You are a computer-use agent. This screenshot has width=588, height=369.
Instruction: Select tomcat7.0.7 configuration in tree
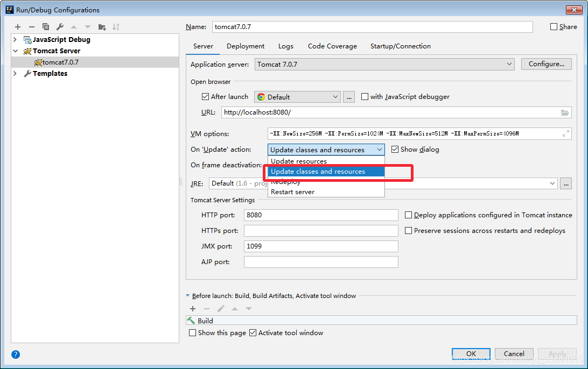[x=95, y=62]
